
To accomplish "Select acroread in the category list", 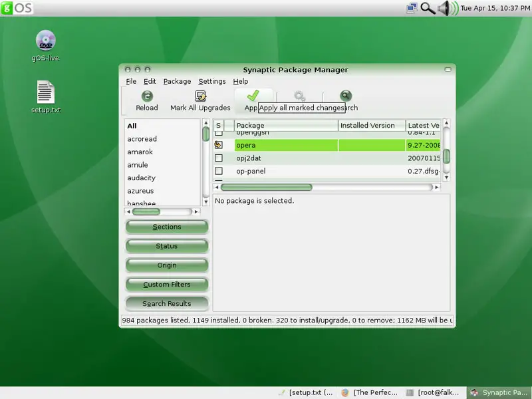I will [163, 139].
